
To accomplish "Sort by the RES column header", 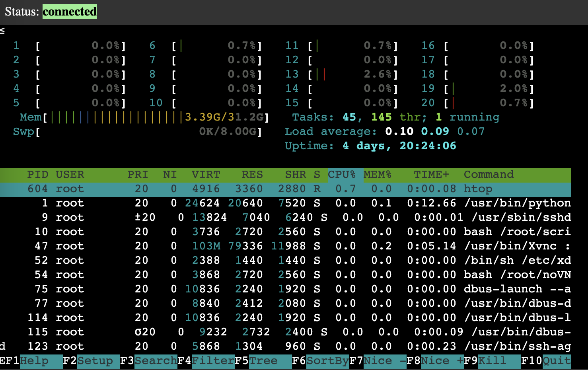I will (x=252, y=175).
